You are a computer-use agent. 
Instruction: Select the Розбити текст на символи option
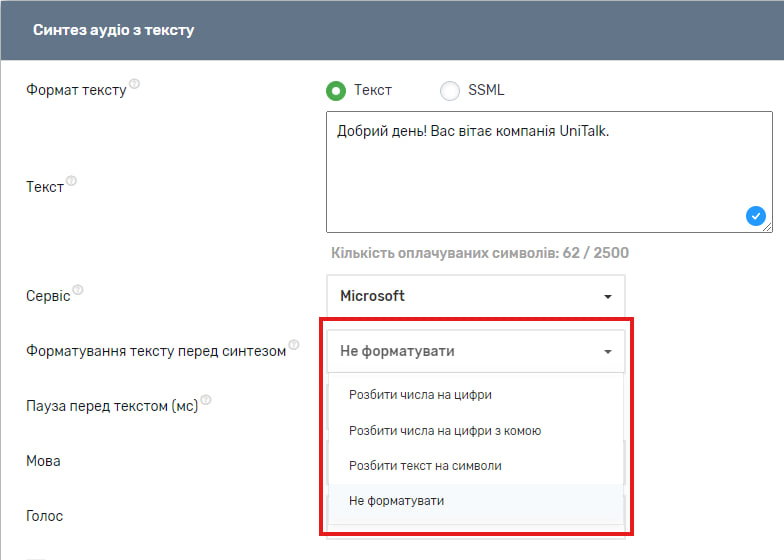pyautogui.click(x=425, y=466)
